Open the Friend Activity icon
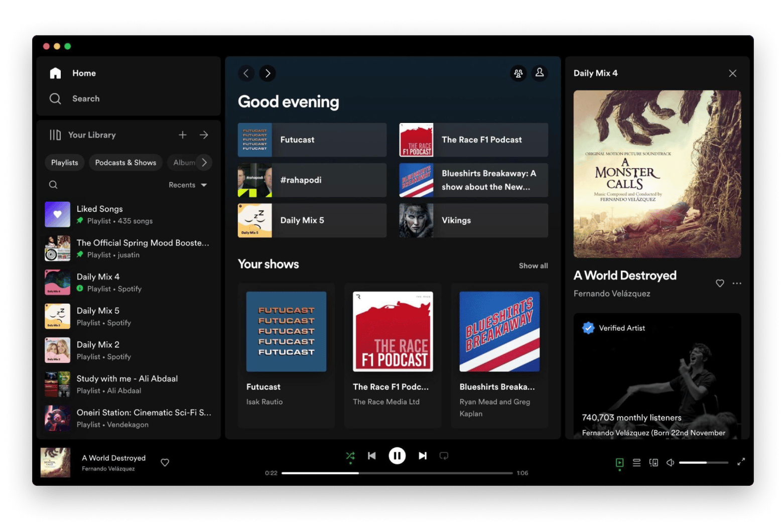The height and width of the screenshot is (532, 783). coord(518,73)
